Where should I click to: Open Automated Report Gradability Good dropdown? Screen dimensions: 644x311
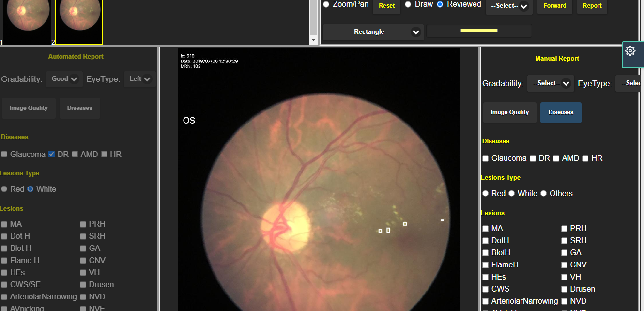(64, 79)
